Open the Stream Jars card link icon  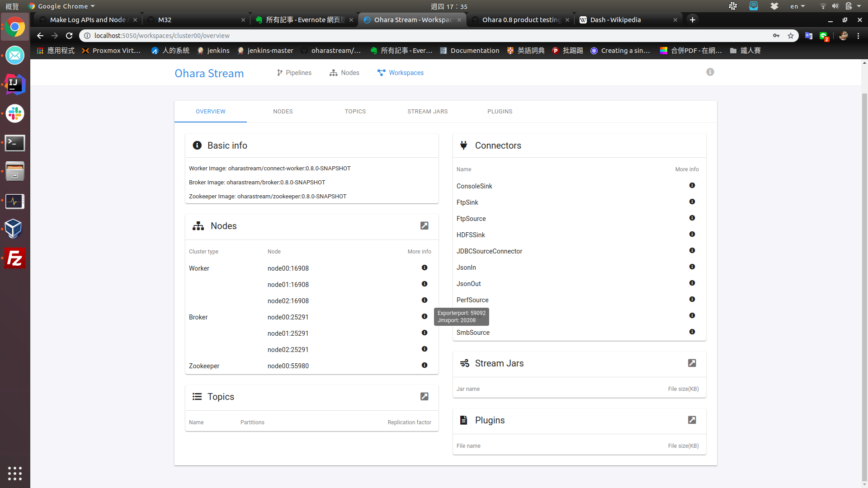tap(692, 363)
